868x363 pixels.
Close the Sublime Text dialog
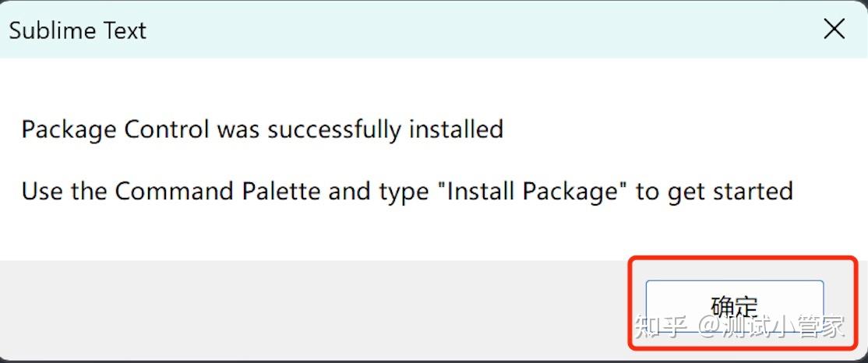(x=834, y=30)
